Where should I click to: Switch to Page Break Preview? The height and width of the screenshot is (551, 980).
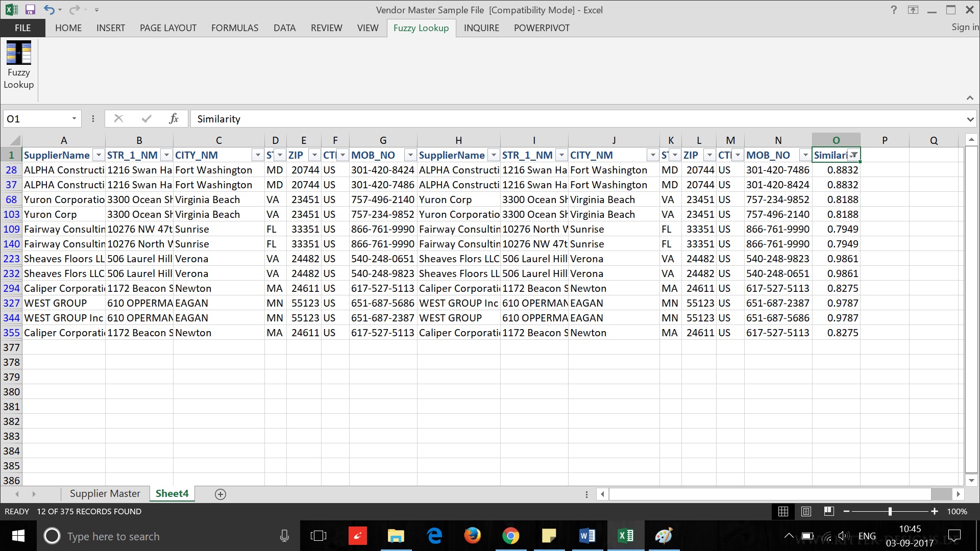point(829,511)
